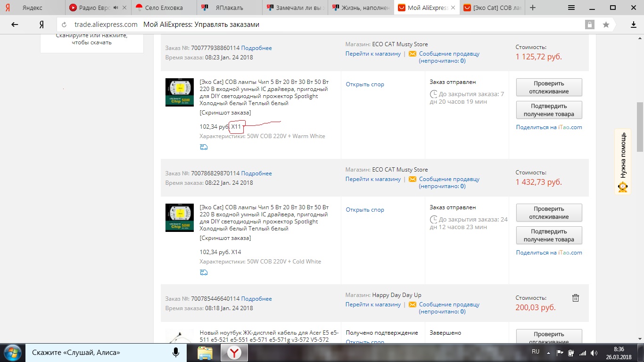
Task: View order screenshot for the Cold White item
Action: point(225,238)
